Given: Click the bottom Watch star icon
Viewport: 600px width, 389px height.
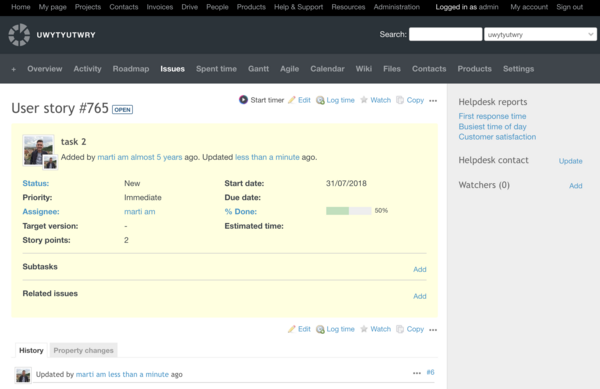Looking at the screenshot, I should click(x=364, y=329).
